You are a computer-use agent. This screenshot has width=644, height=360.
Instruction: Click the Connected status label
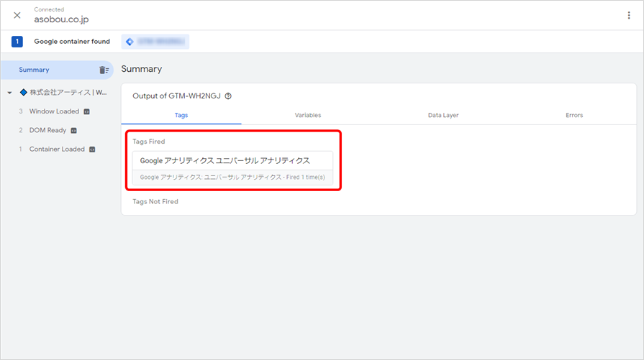click(49, 9)
